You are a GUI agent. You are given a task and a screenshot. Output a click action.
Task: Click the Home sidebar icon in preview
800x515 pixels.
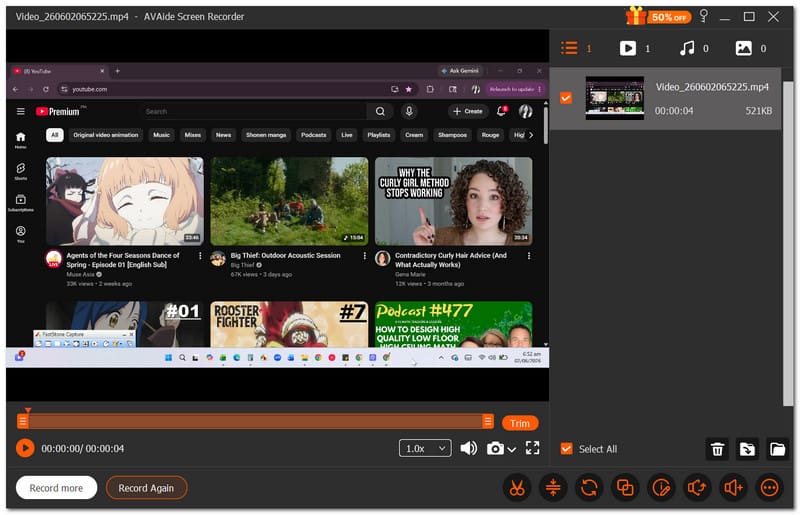pos(20,139)
